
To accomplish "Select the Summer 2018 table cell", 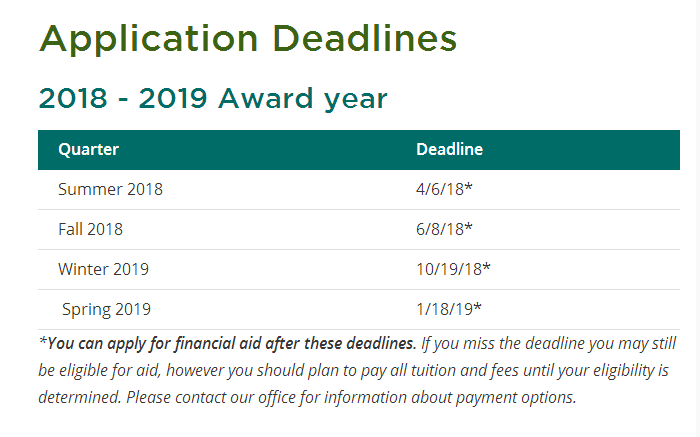I will coord(110,189).
